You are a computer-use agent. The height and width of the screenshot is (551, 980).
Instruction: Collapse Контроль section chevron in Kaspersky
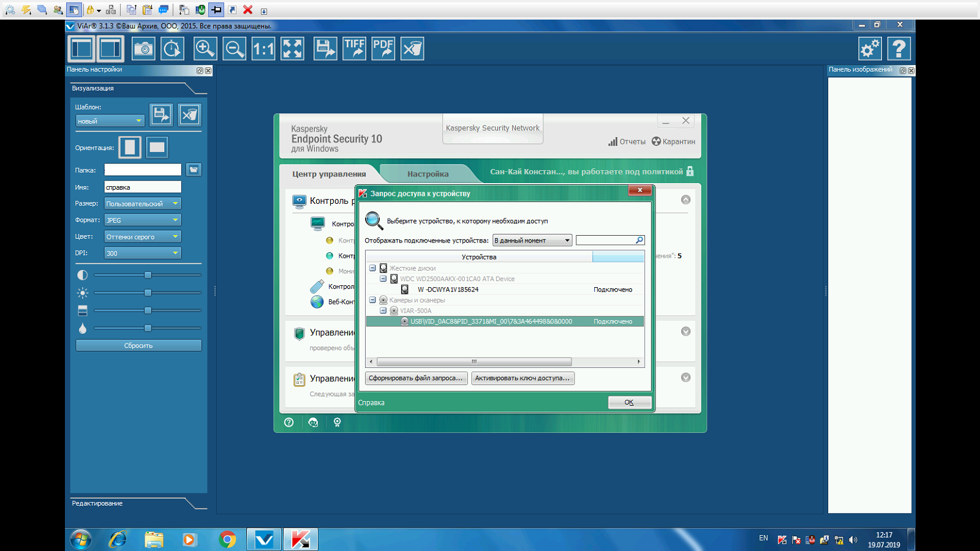coord(686,200)
